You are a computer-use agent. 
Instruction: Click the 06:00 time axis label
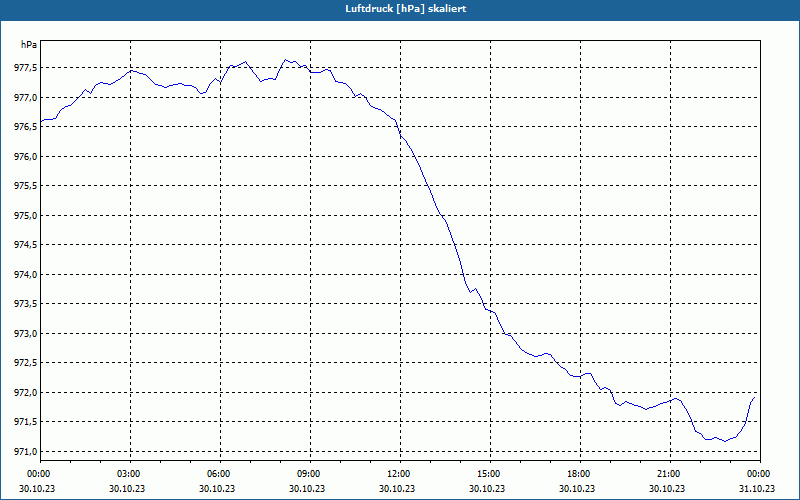click(220, 474)
